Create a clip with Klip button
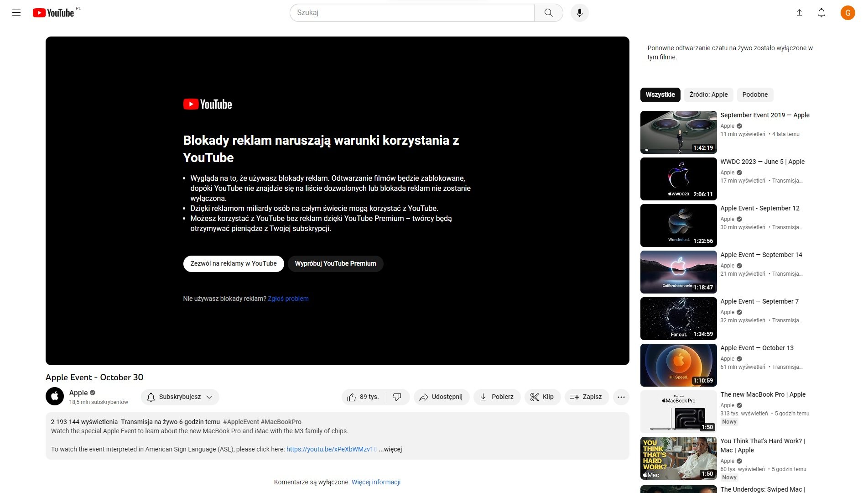The image size is (868, 493). tap(542, 397)
